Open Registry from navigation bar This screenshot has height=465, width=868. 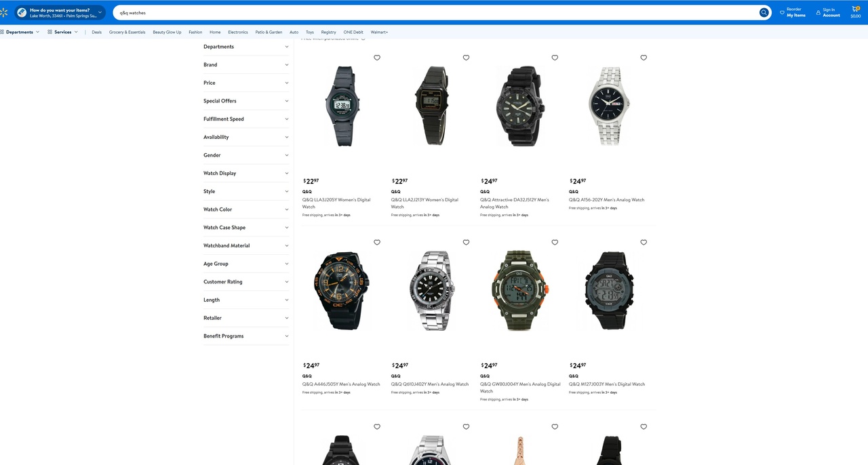coord(329,32)
